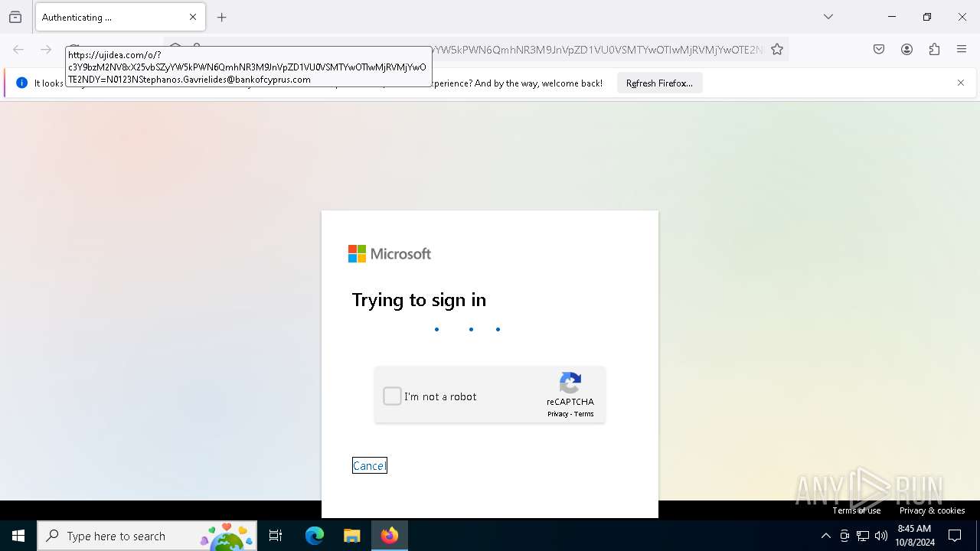Screen dimensions: 980x551
Task: Go forward to the next page
Action: point(46,50)
